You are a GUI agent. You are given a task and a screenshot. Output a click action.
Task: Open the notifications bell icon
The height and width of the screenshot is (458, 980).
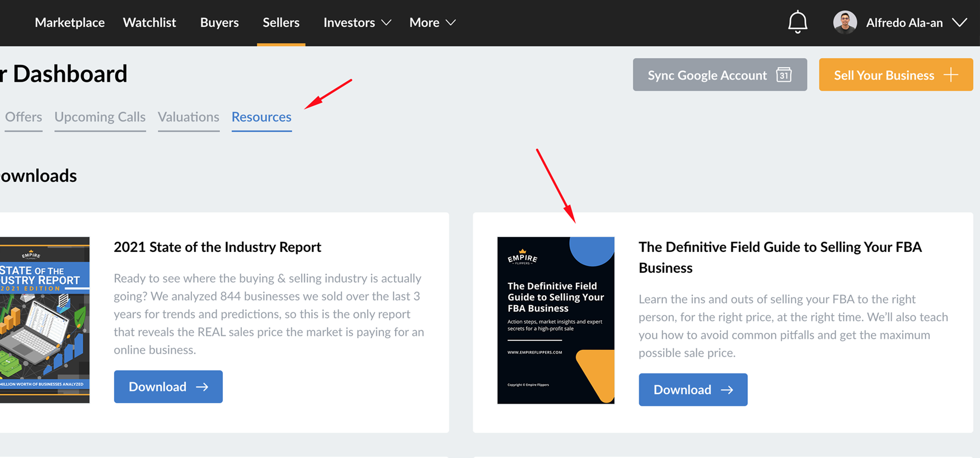click(x=798, y=22)
